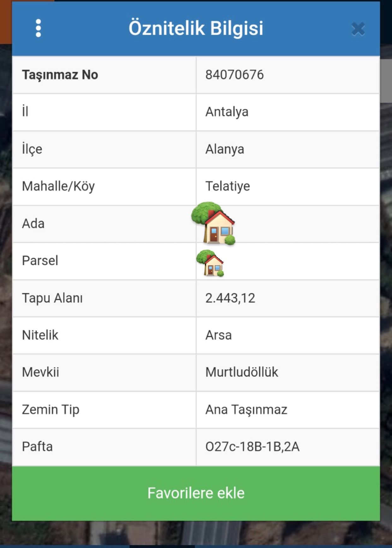Click the Tapu Alanı value 2.443,12
The height and width of the screenshot is (548, 392).
[x=230, y=298]
